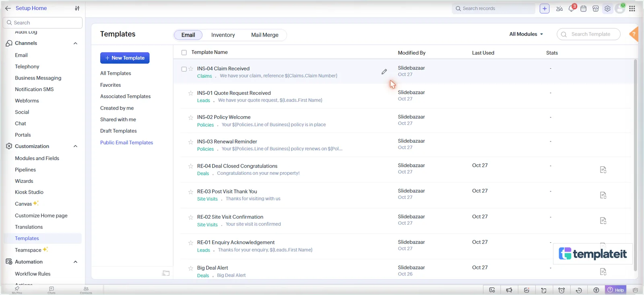Click the pencil edit icon for INS-04 Claim Received

tap(384, 72)
